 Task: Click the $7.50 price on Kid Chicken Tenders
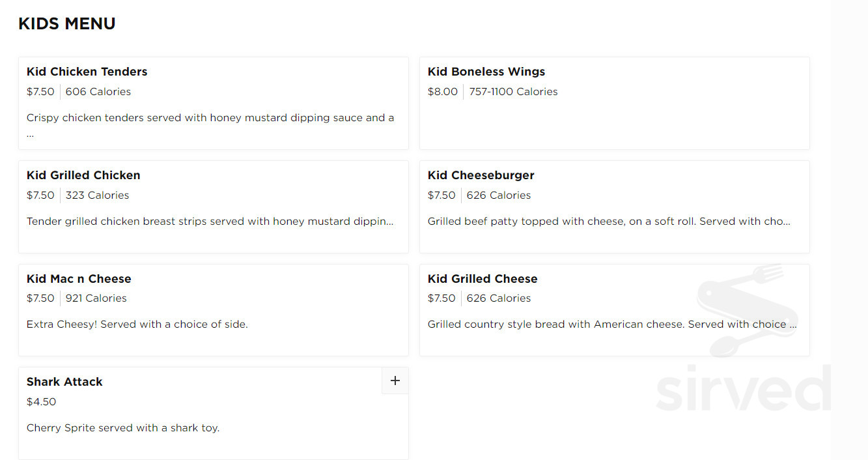tap(40, 91)
